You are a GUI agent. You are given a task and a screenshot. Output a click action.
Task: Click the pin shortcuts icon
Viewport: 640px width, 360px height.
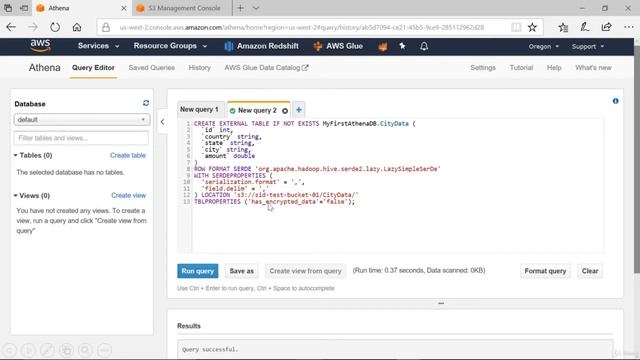click(x=402, y=46)
